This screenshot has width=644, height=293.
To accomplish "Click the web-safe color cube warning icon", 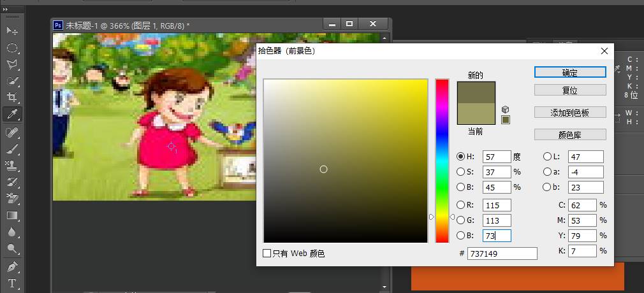I will point(506,110).
